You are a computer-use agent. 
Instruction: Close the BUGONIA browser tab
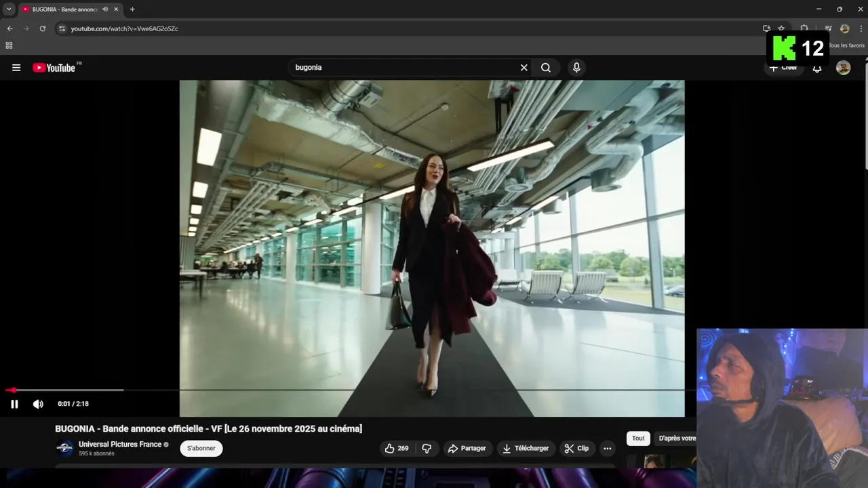[116, 9]
